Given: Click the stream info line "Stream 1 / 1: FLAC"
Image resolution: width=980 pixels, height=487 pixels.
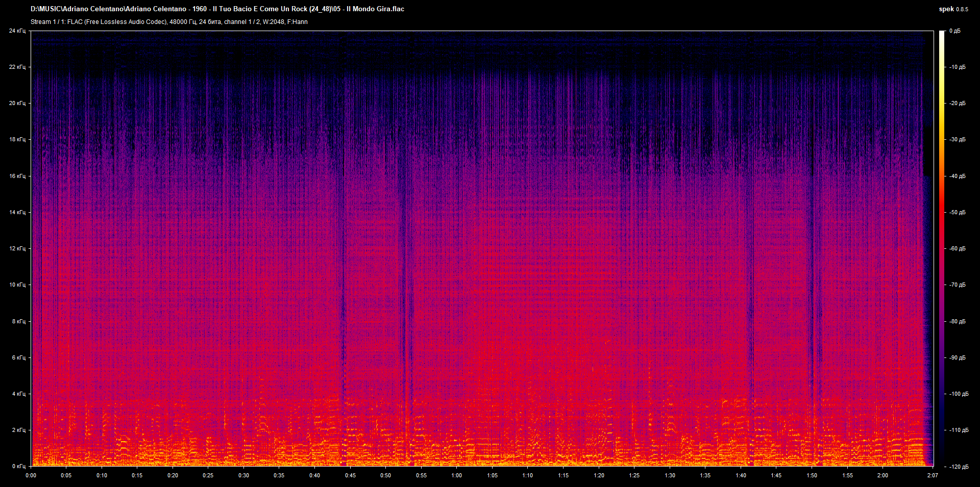Looking at the screenshot, I should [169, 22].
